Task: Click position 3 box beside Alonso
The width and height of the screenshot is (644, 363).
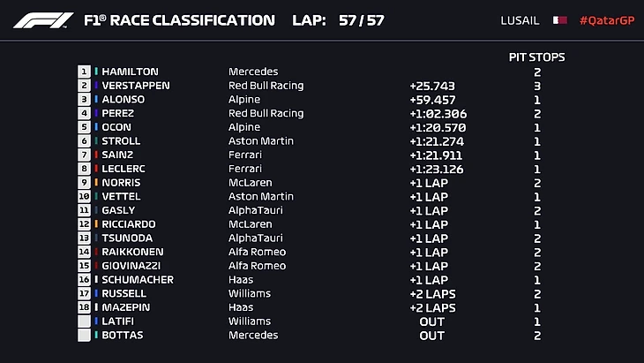Action: (x=85, y=100)
